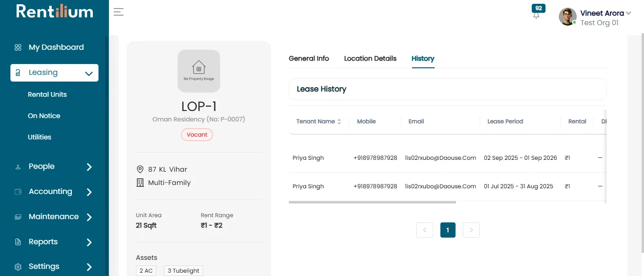
Task: Collapse the Leasing menu chevron
Action: 89,74
